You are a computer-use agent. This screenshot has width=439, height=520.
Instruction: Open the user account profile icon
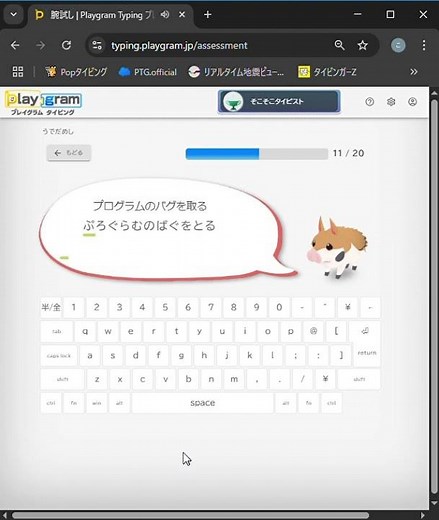click(412, 102)
